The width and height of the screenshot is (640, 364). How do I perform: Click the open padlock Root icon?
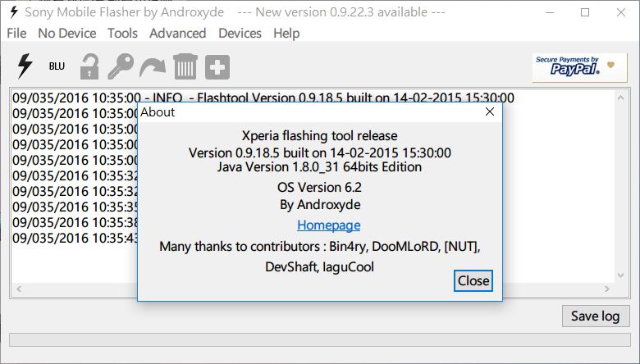coord(89,66)
